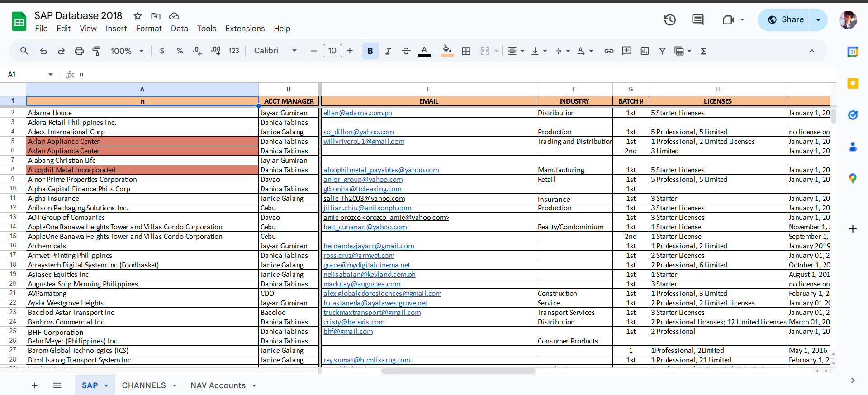Decrease font size with minus button
This screenshot has width=868, height=395.
click(x=313, y=51)
